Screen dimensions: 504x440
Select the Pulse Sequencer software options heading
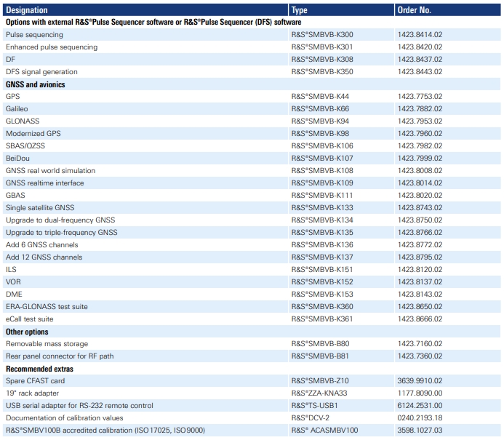pyautogui.click(x=153, y=22)
